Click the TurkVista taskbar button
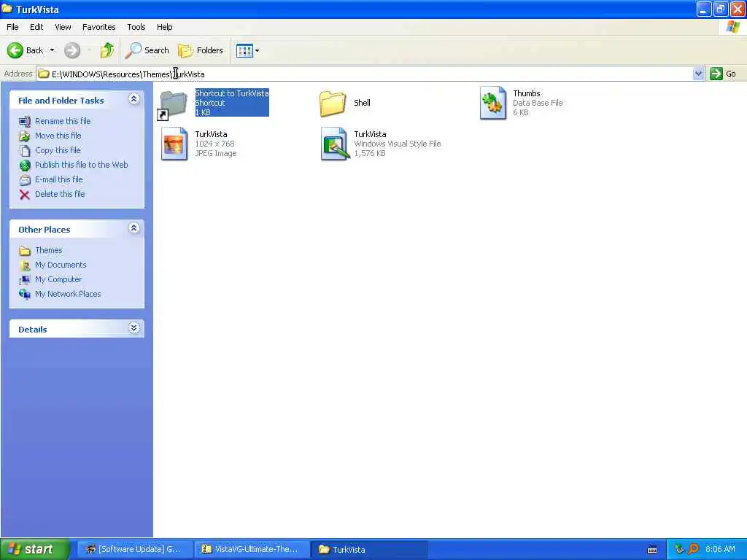This screenshot has height=560, width=747. [369, 550]
